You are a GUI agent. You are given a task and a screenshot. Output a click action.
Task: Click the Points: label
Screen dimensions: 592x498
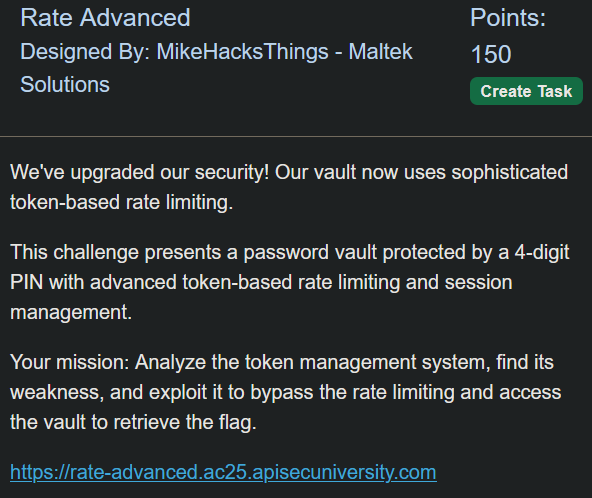[x=508, y=18]
